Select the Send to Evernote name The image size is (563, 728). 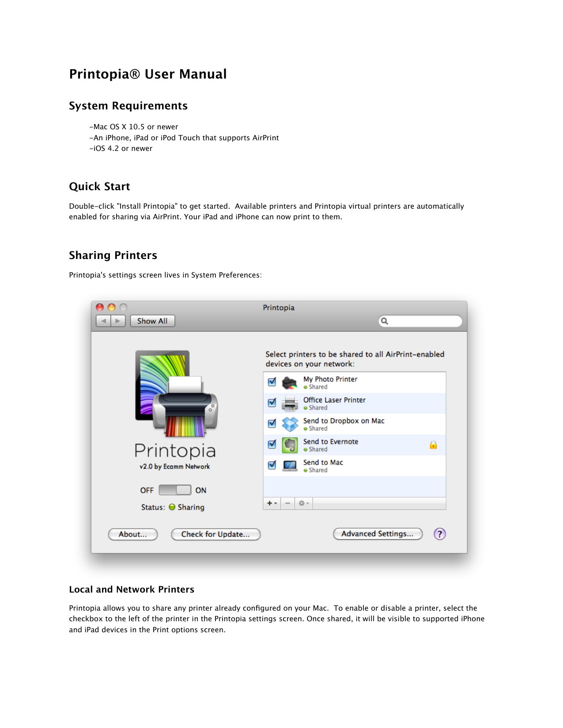[331, 442]
